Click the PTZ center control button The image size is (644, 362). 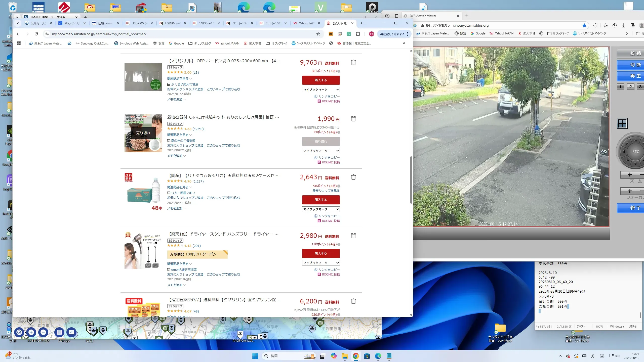tap(635, 152)
